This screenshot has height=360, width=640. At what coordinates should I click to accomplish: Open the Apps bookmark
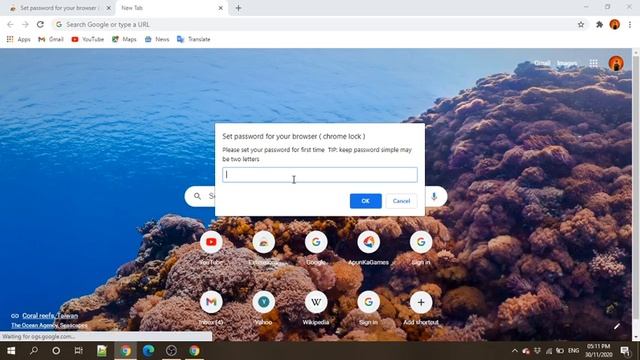[18, 39]
